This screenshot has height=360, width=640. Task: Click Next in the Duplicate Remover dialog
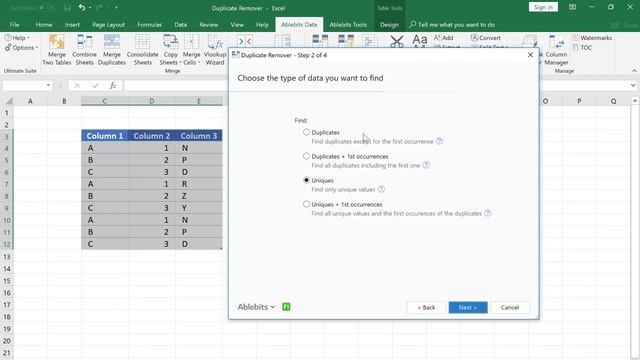point(468,307)
